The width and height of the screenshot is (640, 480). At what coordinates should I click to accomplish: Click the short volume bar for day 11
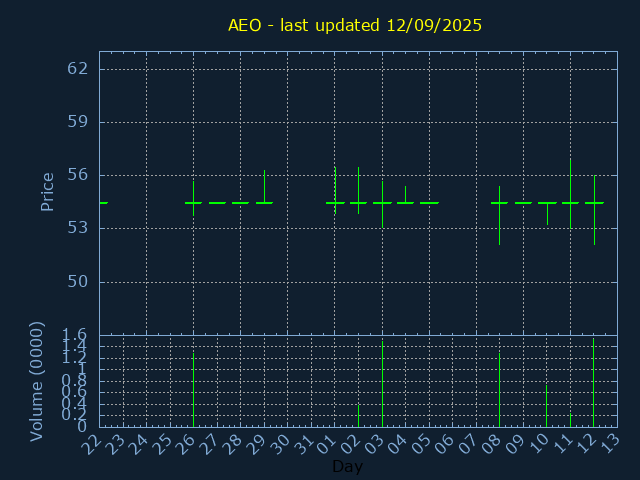pyautogui.click(x=571, y=420)
